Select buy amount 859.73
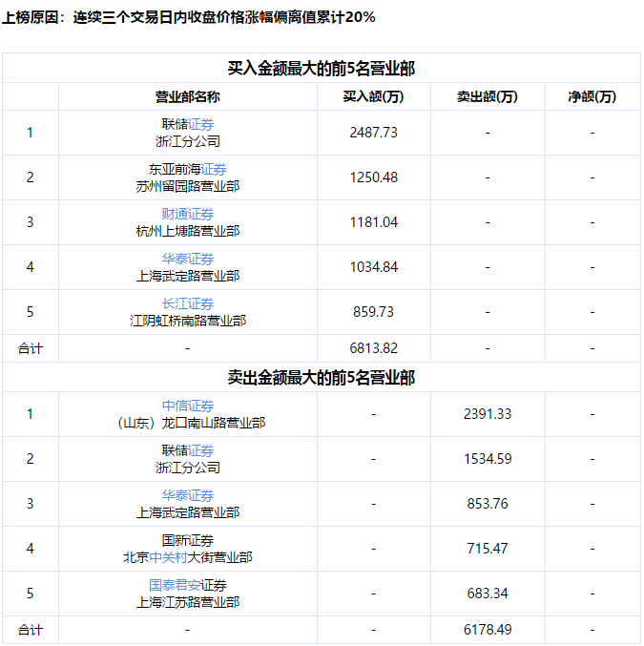The height and width of the screenshot is (646, 644). pyautogui.click(x=373, y=311)
